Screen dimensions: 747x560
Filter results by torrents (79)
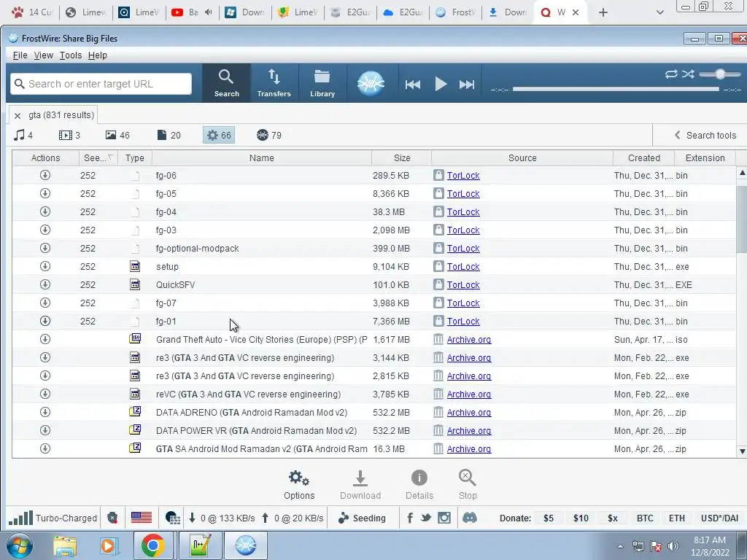tap(269, 135)
